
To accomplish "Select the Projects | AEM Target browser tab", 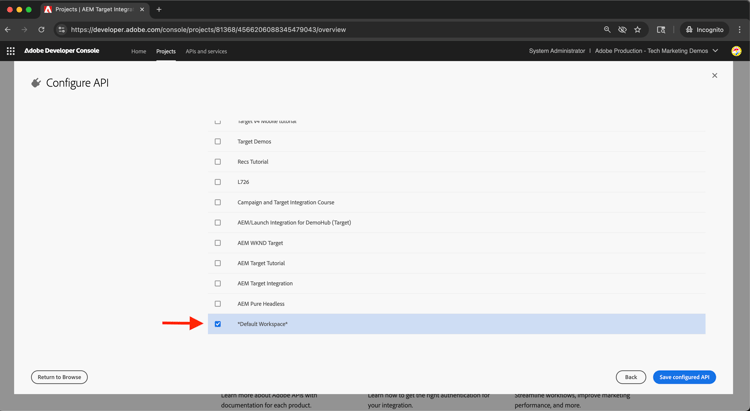I will [94, 10].
